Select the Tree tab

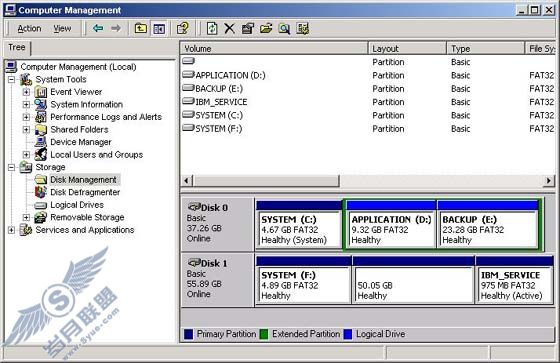[x=17, y=48]
